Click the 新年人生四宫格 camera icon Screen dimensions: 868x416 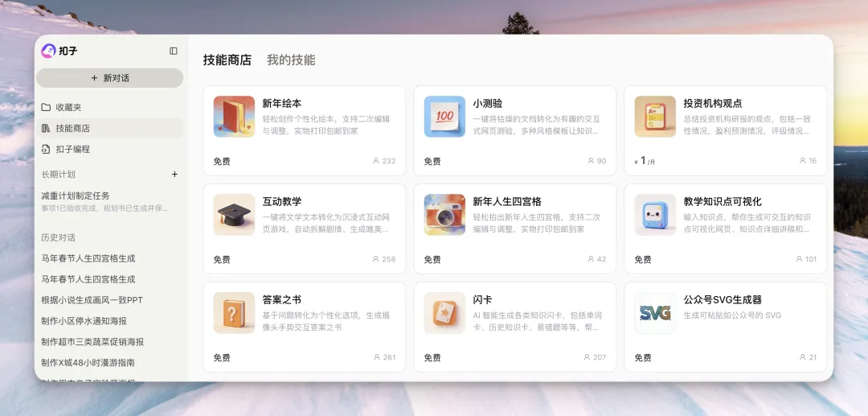point(444,214)
